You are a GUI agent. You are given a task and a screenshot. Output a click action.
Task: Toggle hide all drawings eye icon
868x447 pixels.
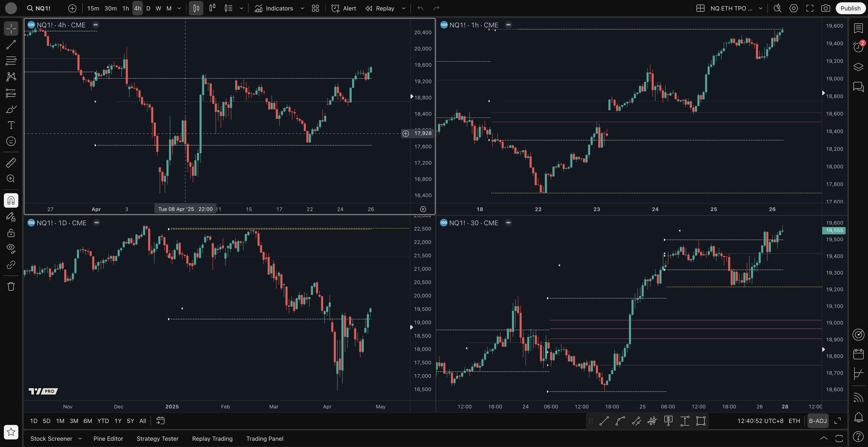tap(11, 248)
